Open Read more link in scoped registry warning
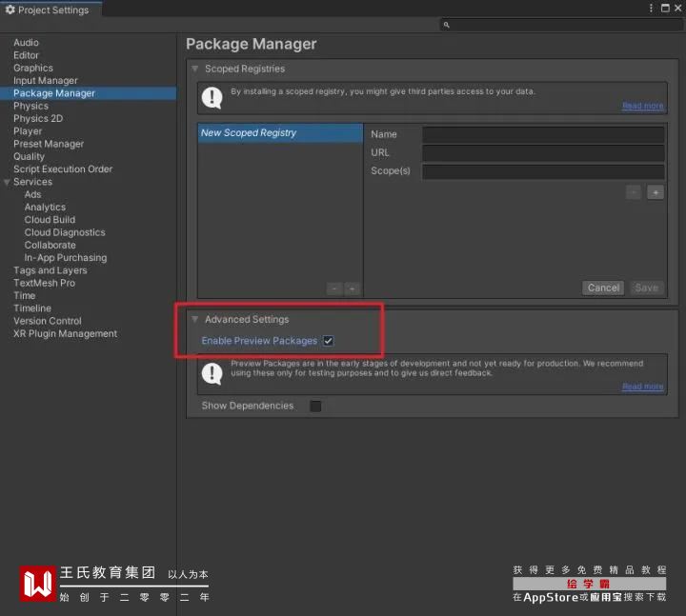 point(643,106)
